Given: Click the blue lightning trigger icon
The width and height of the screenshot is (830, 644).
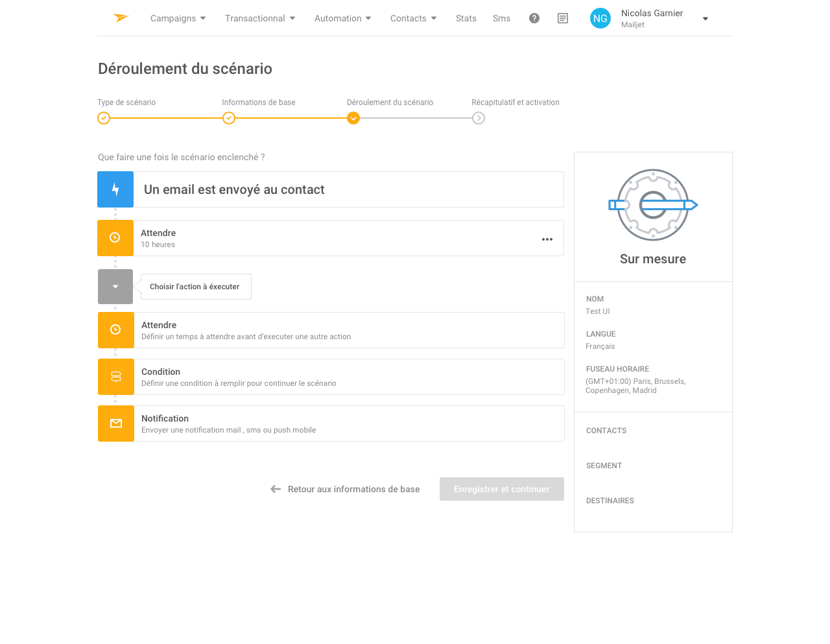Looking at the screenshot, I should click(x=115, y=189).
